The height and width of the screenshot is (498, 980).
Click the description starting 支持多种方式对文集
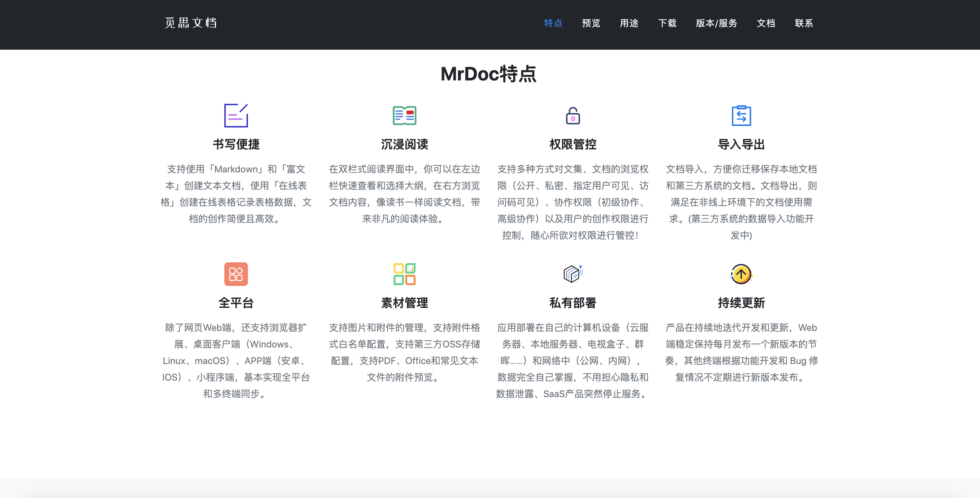[x=572, y=202]
